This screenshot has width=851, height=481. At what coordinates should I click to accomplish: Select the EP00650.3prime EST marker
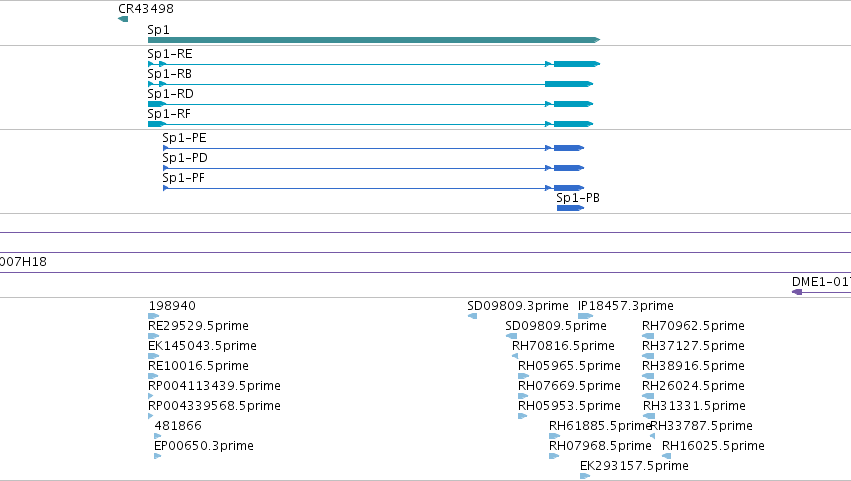(157, 456)
